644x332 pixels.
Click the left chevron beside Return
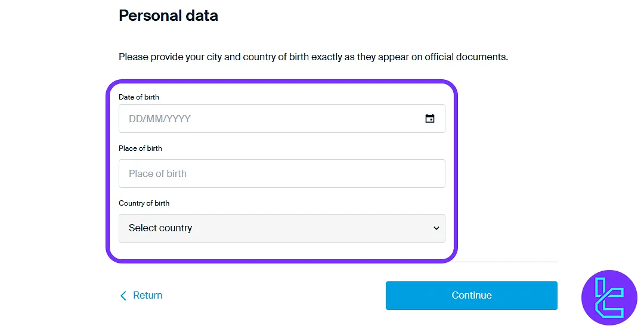(x=123, y=296)
